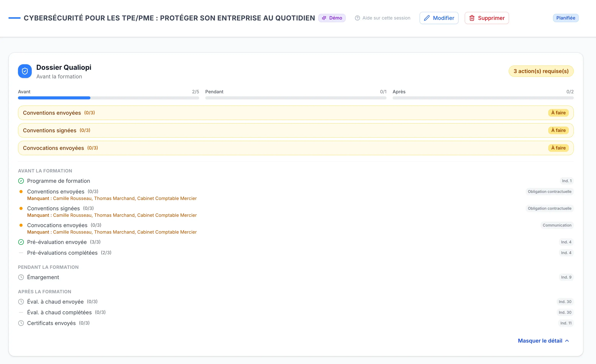Image resolution: width=596 pixels, height=364 pixels.
Task: Click the Cybersécurité session title
Action: 169,18
